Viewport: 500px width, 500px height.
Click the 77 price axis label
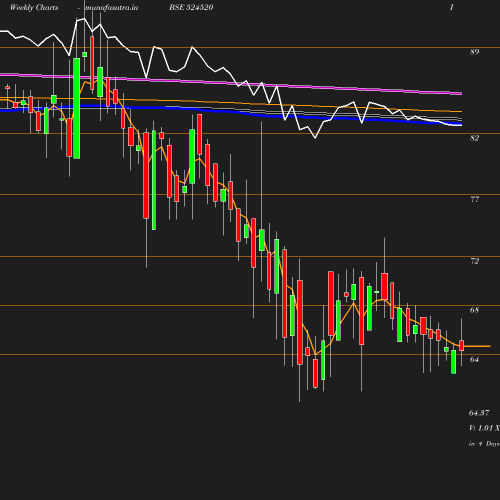(475, 199)
